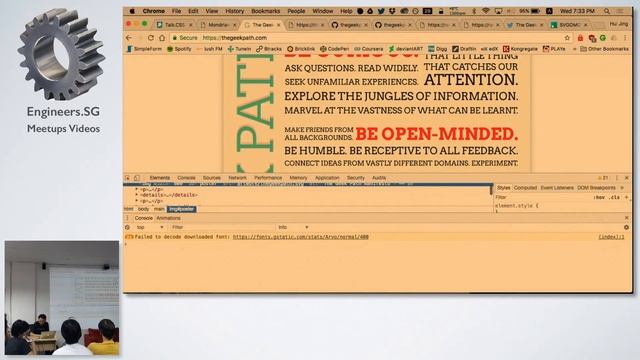Open the DevTools Performance tab

[268, 178]
